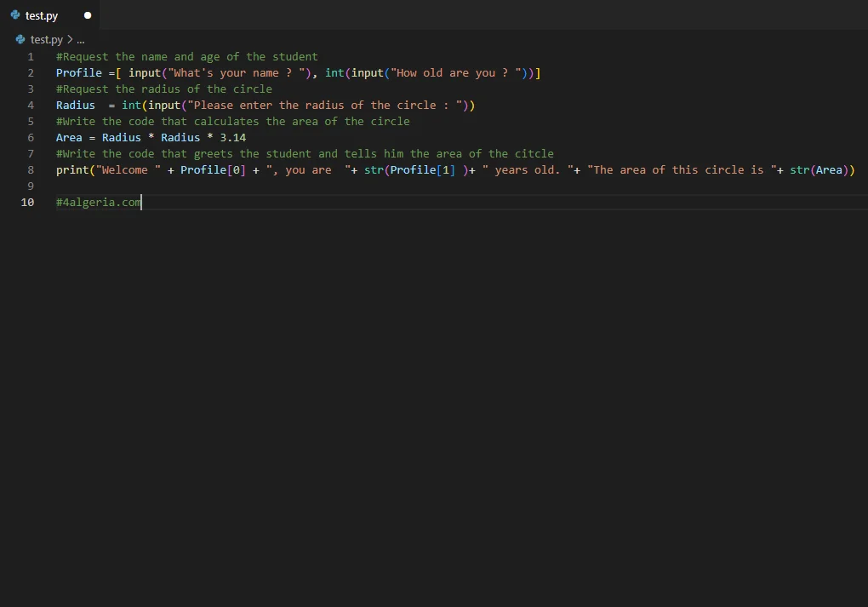Click the "#4algeria.com" comment on line 10
Image resolution: width=868 pixels, height=607 pixels.
[x=98, y=203]
